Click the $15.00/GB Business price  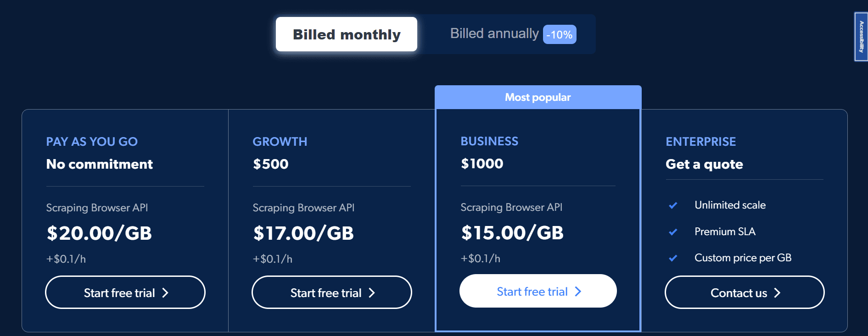tap(512, 233)
